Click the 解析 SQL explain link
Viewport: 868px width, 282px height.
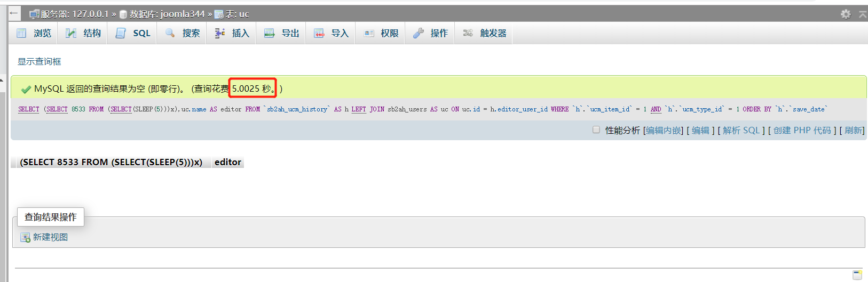[x=741, y=130]
